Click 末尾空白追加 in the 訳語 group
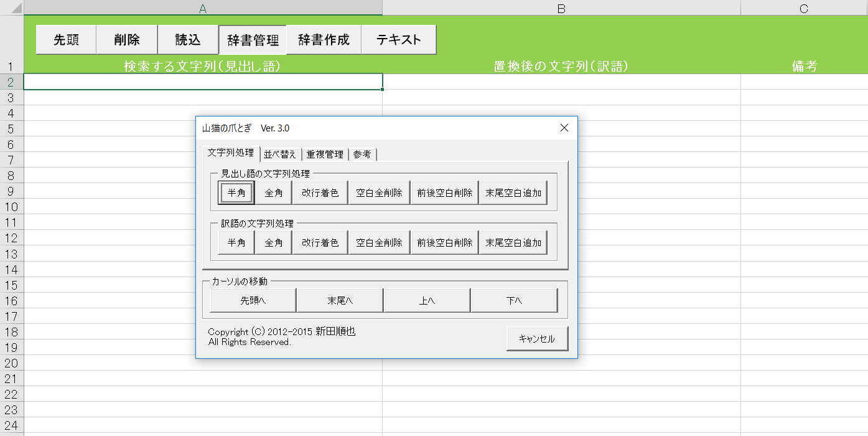The width and height of the screenshot is (868, 436). click(x=513, y=242)
